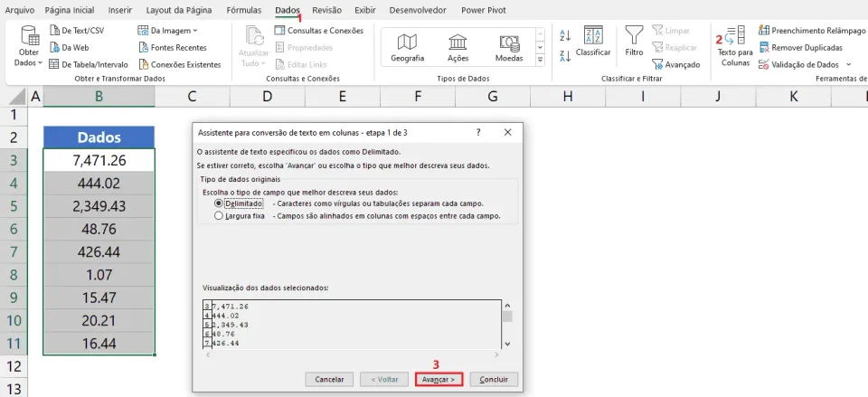Viewport: 868px width, 397px height.
Task: Select row 12 header
Action: (x=14, y=366)
